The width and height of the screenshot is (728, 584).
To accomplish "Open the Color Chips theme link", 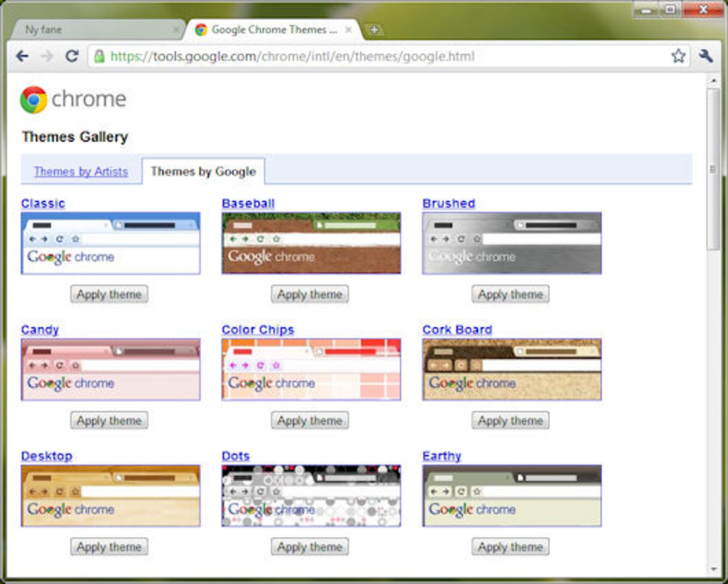I will [x=258, y=330].
